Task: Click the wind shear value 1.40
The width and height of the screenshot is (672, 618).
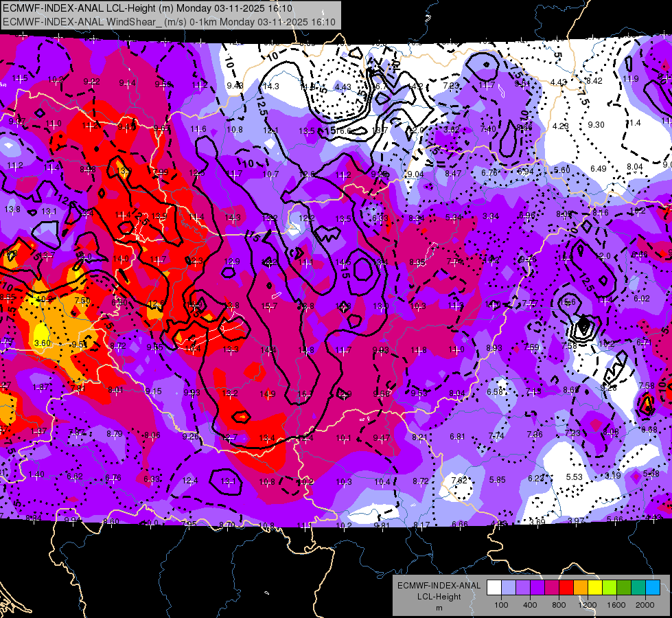Action: coord(36,474)
